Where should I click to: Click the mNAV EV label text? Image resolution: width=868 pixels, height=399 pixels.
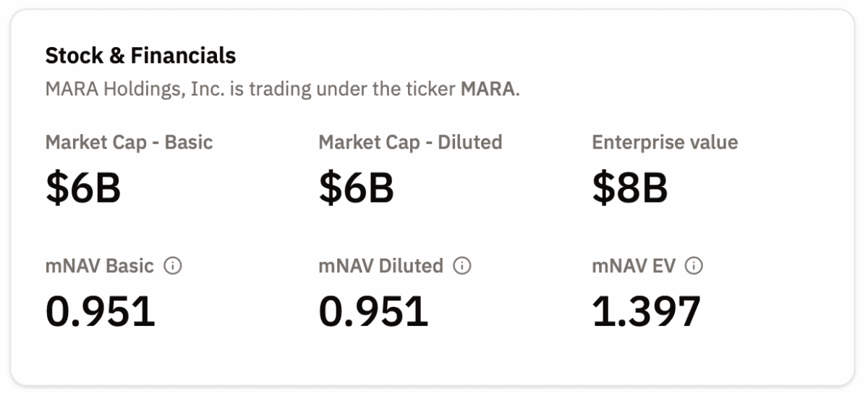point(634,266)
